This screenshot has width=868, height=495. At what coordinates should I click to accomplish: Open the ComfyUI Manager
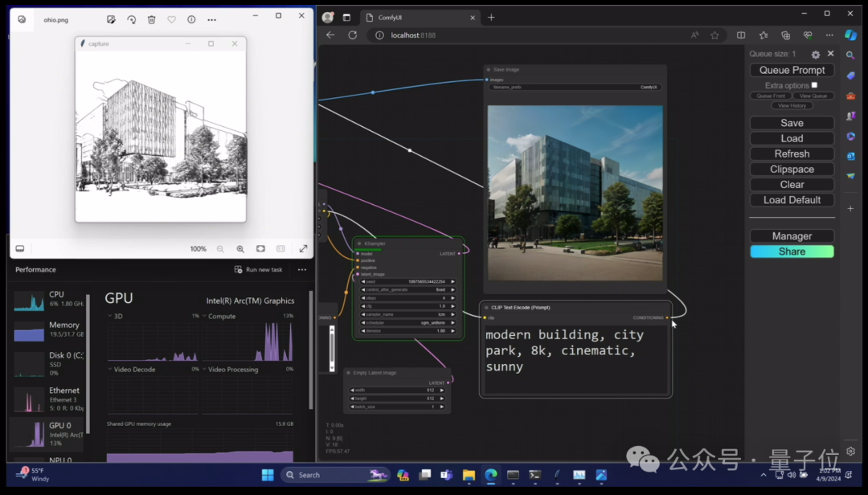coord(792,236)
